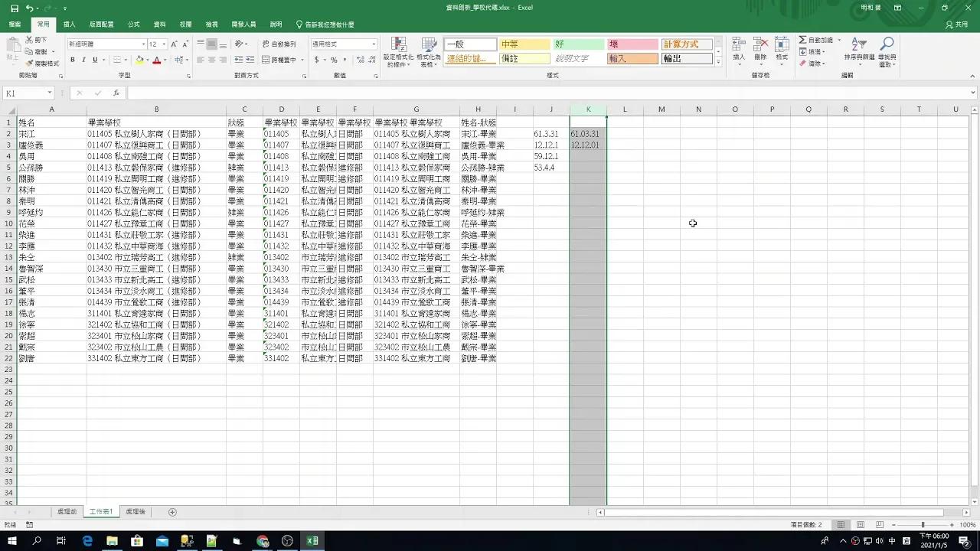Viewport: 980px width, 551px height.
Task: Toggle Wrap Text (自動換列)
Action: coord(279,44)
